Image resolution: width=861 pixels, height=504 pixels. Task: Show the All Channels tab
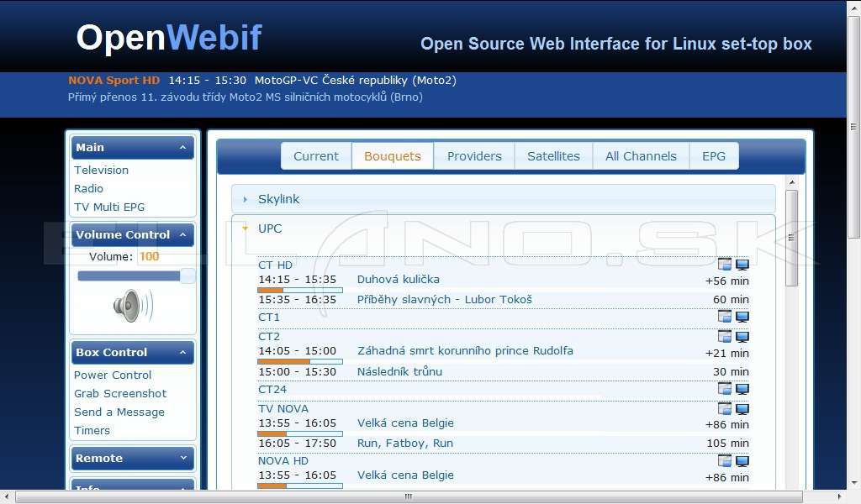641,156
